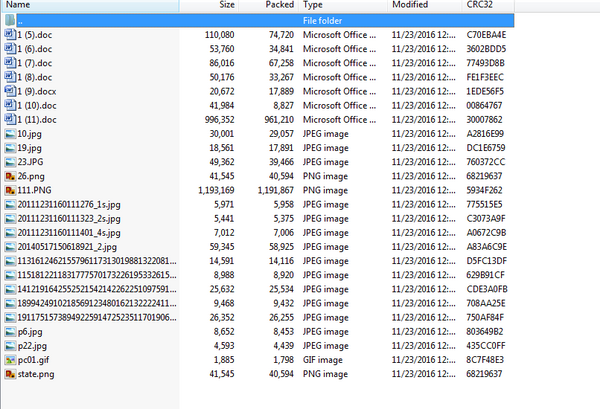Click the Word icon of 1 (11).doc
This screenshot has width=600, height=409.
10,119
